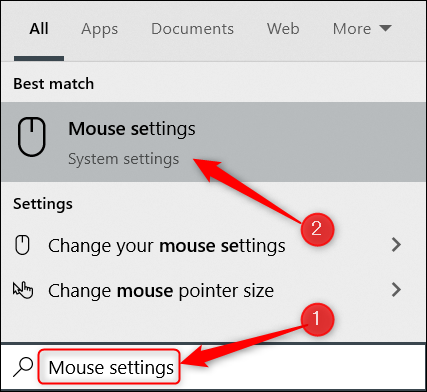Screen dimensions: 427x392
Task: Open the Mouse settings best match title
Action: coord(132,129)
